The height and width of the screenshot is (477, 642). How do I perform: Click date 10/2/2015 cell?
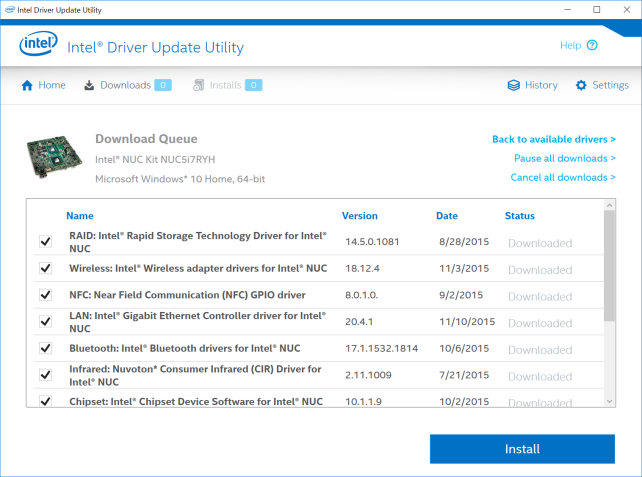click(x=464, y=401)
